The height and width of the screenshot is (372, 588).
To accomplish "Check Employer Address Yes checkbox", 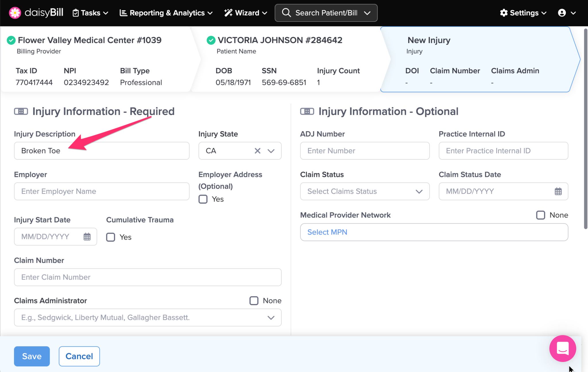I will pos(203,199).
